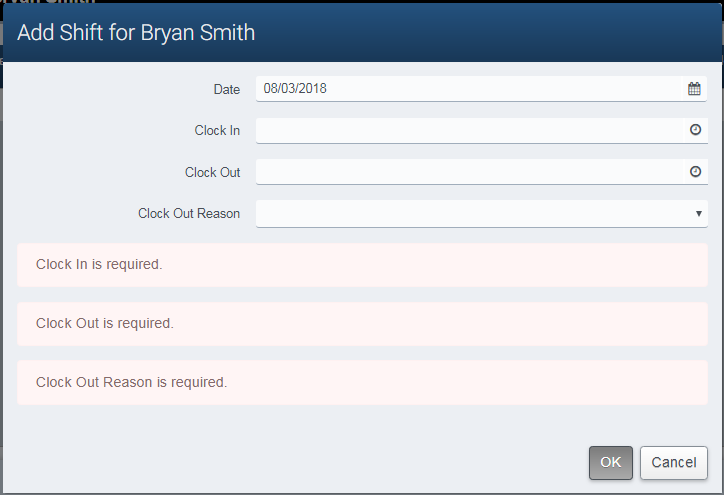Select the 08/03/2018 date text
The width and height of the screenshot is (724, 495).
[x=295, y=89]
